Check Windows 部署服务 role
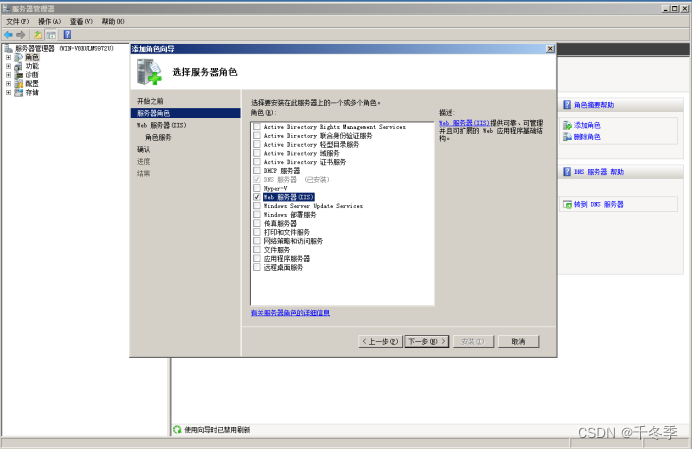693x450 pixels. (x=257, y=214)
